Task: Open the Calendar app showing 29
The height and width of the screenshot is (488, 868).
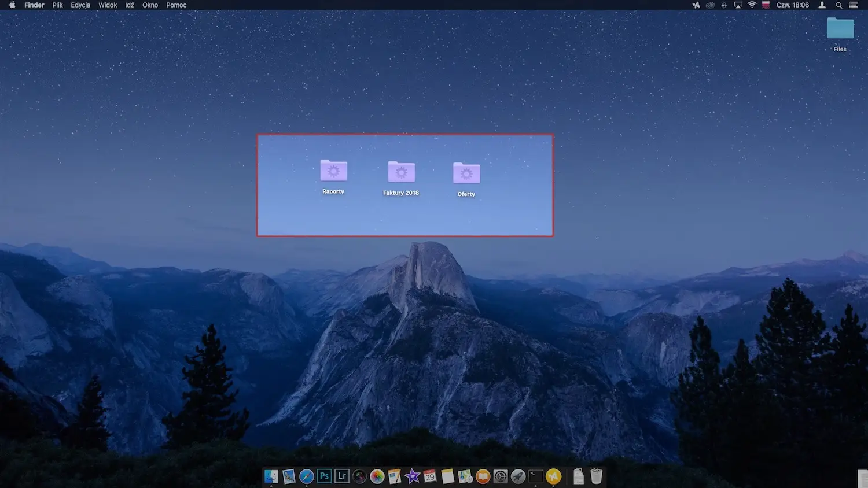Action: [x=430, y=476]
